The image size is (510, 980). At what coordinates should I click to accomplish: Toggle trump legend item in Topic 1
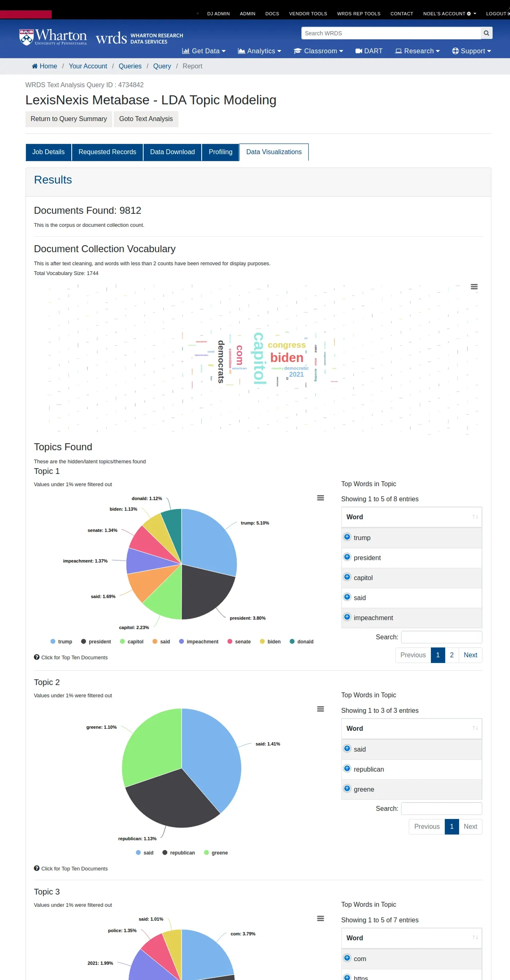(61, 641)
